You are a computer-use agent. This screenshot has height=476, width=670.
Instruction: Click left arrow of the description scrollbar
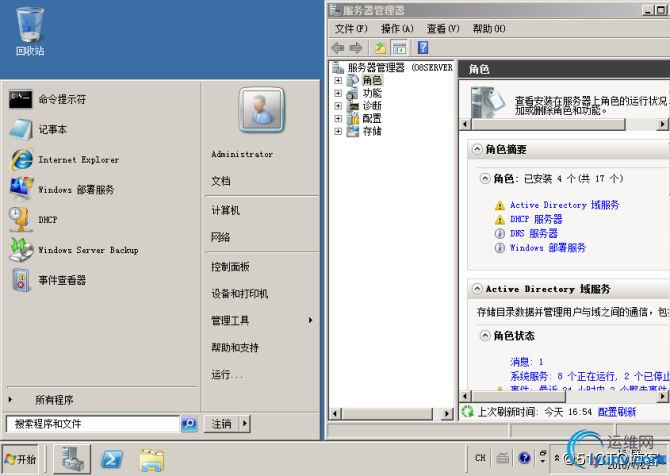point(465,124)
